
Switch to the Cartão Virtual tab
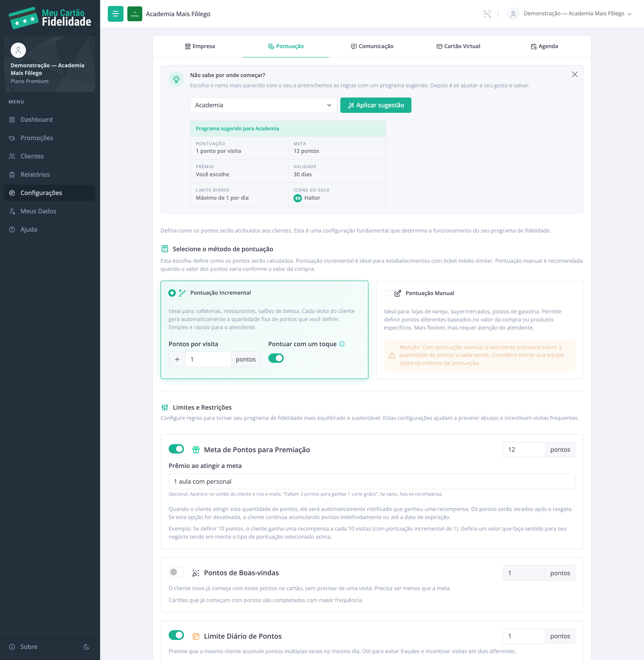(x=458, y=46)
